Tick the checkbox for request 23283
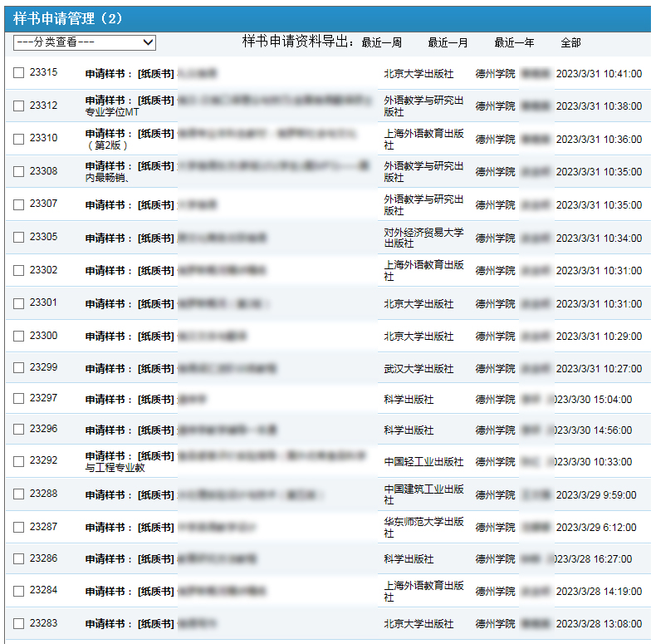This screenshot has width=651, height=644. 19,623
